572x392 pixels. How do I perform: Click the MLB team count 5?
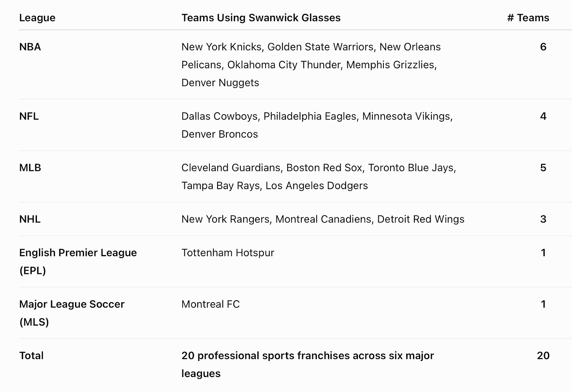coord(543,168)
